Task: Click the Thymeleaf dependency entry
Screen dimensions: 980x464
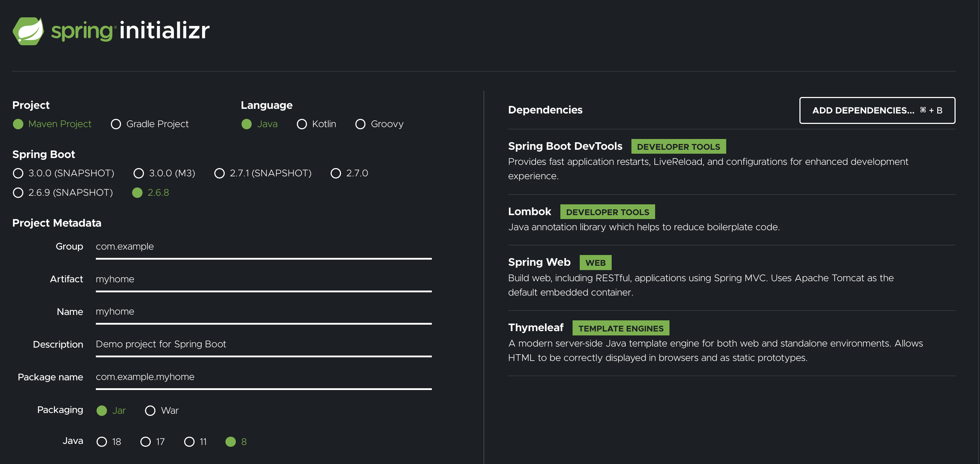Action: click(536, 328)
